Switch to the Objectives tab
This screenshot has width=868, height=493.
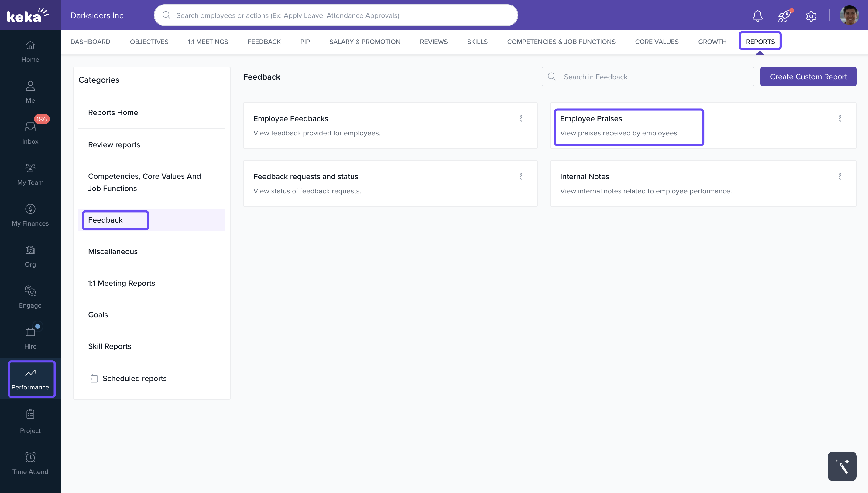coord(149,42)
